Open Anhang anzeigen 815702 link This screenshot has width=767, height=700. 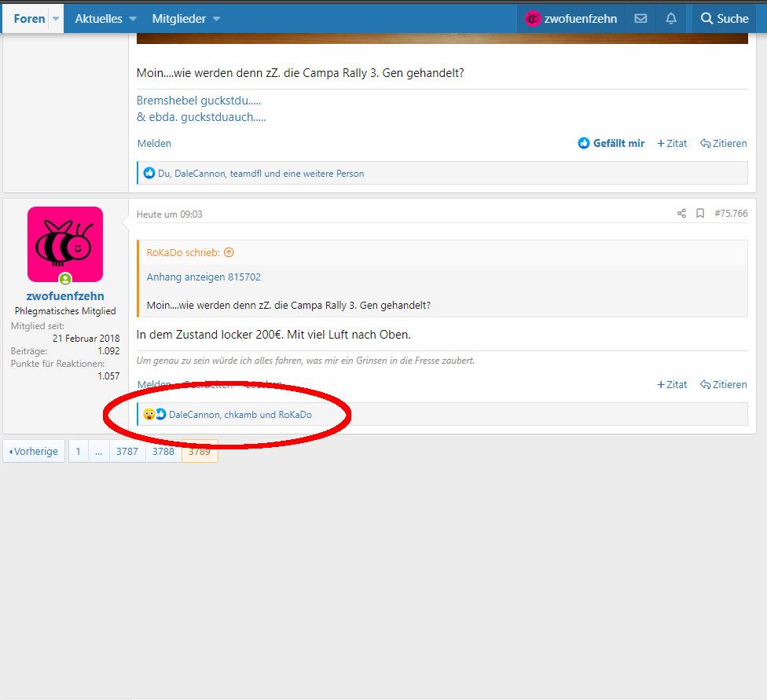click(x=204, y=277)
